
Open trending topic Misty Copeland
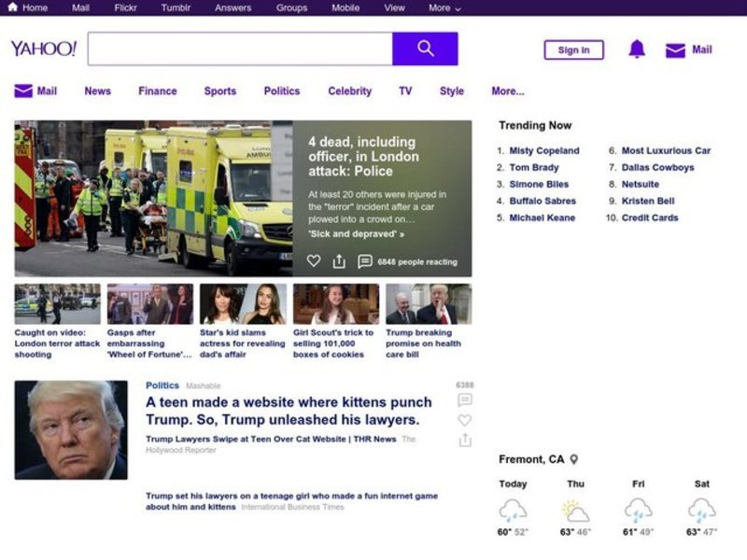pos(543,150)
